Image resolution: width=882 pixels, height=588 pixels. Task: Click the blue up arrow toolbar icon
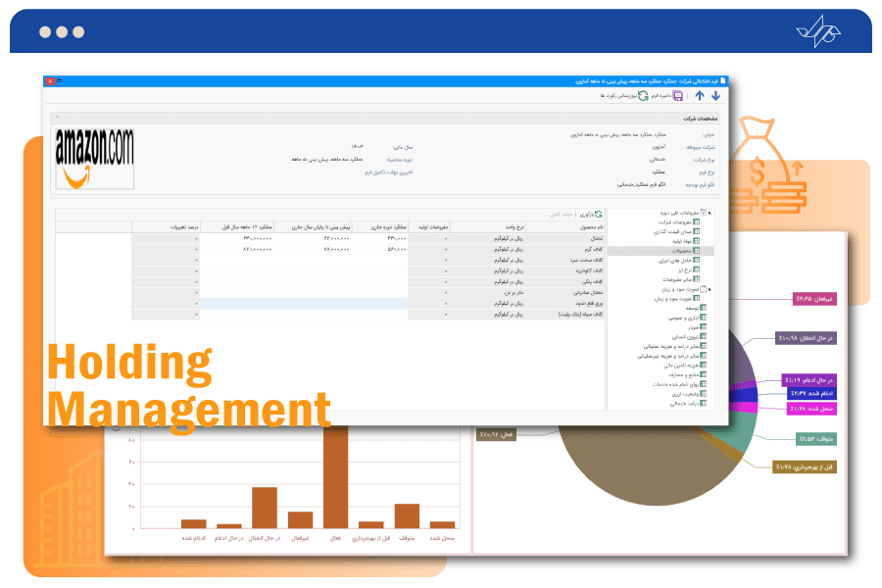699,95
